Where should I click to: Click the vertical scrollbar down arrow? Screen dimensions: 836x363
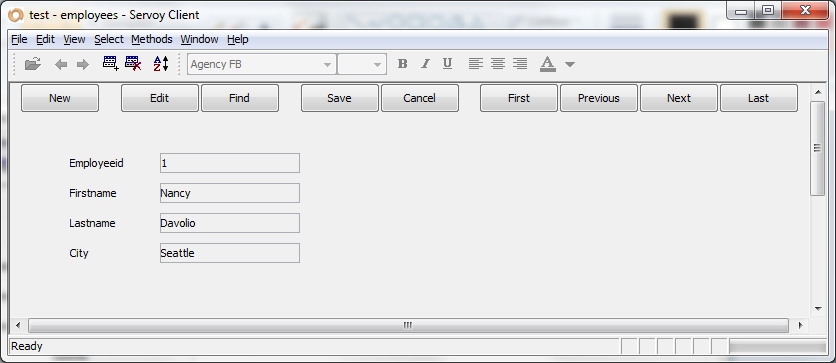[x=817, y=309]
